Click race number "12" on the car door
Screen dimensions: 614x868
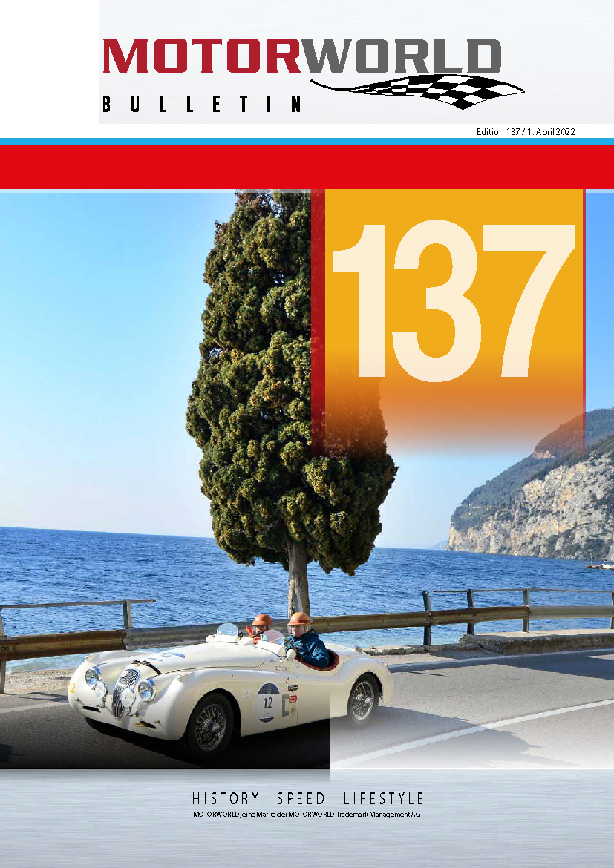268,703
